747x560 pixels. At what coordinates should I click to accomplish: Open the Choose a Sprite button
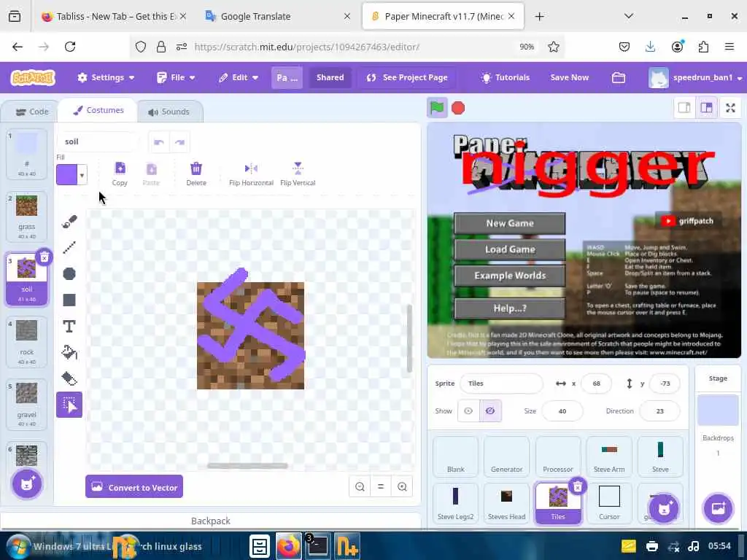tap(664, 508)
